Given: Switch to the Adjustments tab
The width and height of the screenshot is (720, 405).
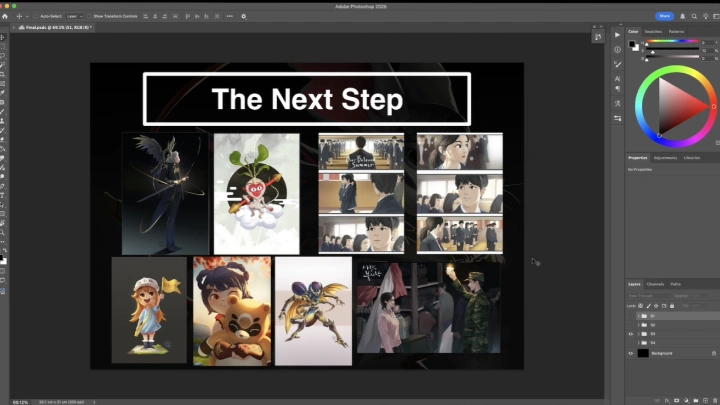Looking at the screenshot, I should [x=665, y=158].
